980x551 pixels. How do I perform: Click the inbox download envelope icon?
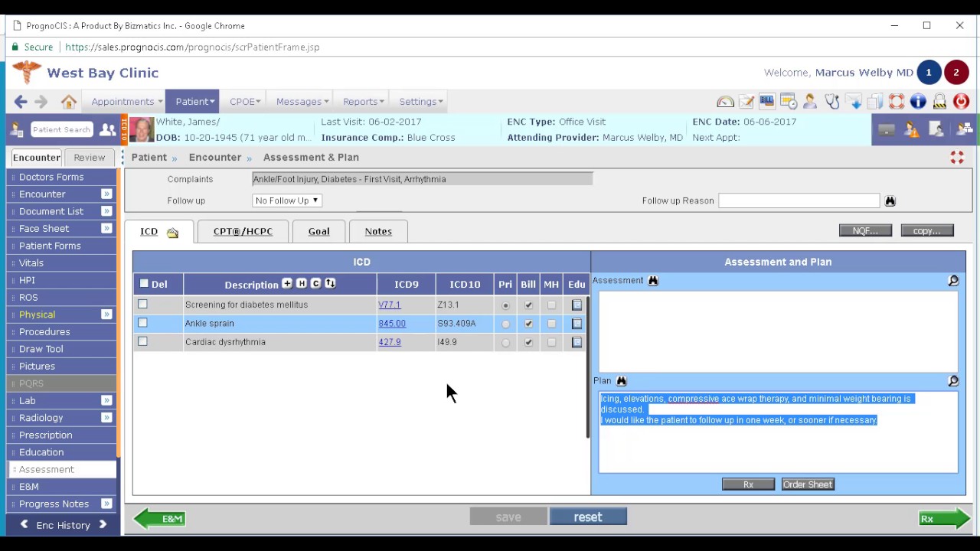pyautogui.click(x=854, y=102)
